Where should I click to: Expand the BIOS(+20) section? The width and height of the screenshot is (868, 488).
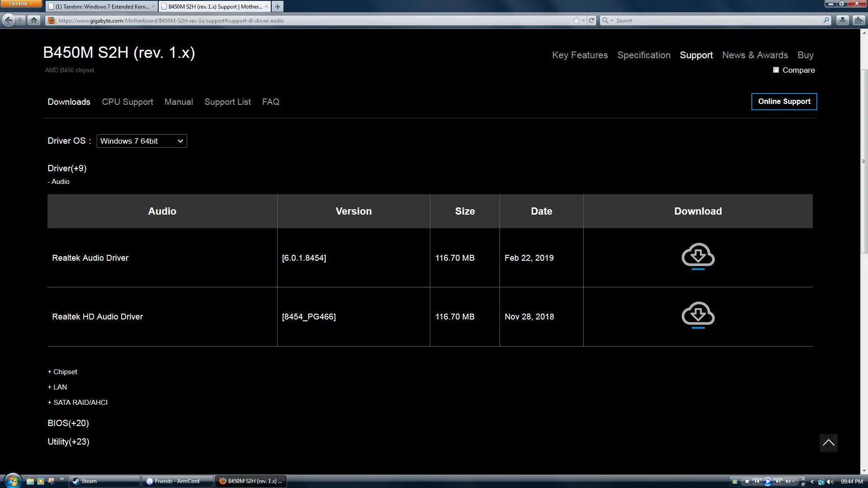click(68, 423)
